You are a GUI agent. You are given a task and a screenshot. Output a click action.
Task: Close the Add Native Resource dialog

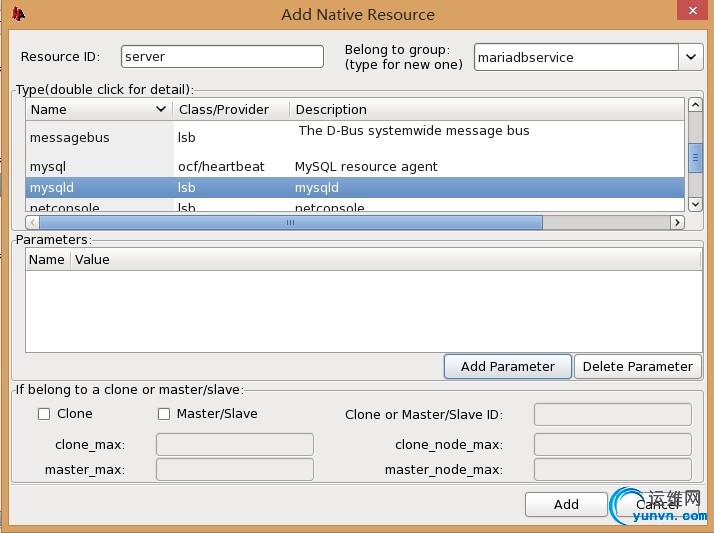tap(689, 11)
